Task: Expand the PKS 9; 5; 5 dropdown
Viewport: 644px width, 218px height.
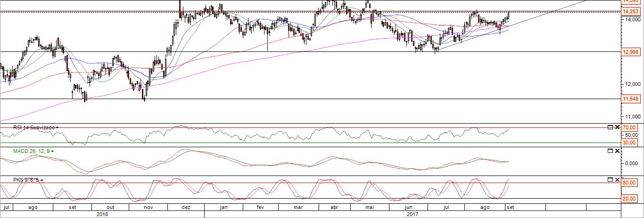Action: point(43,180)
